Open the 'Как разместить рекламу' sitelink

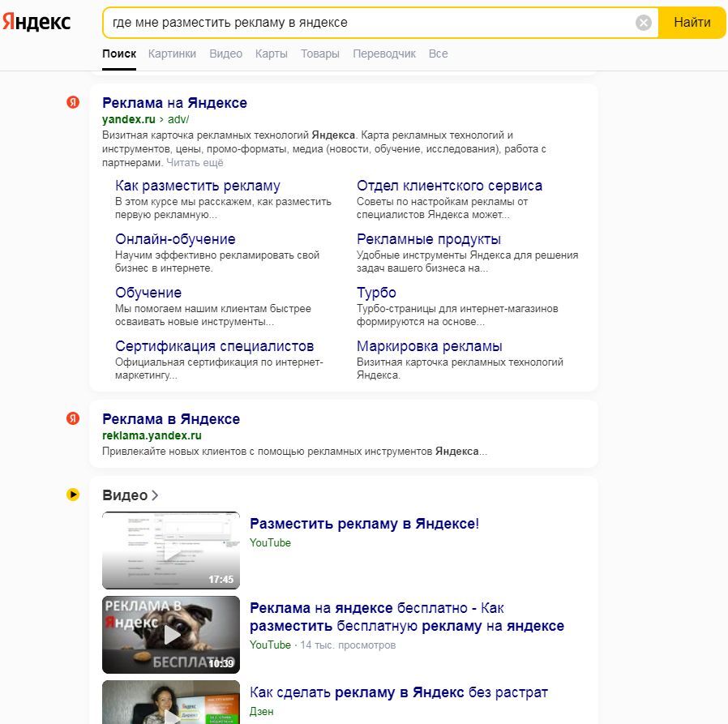click(197, 186)
